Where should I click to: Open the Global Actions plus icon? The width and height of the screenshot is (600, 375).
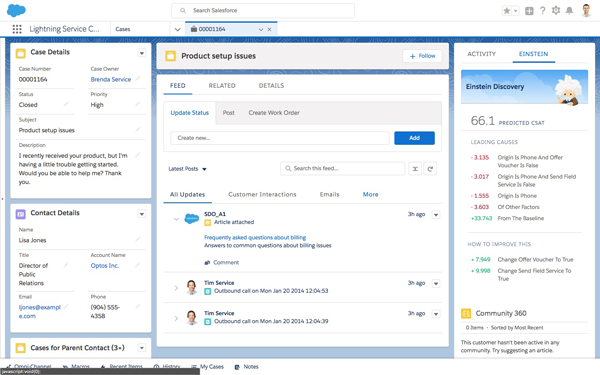(529, 11)
